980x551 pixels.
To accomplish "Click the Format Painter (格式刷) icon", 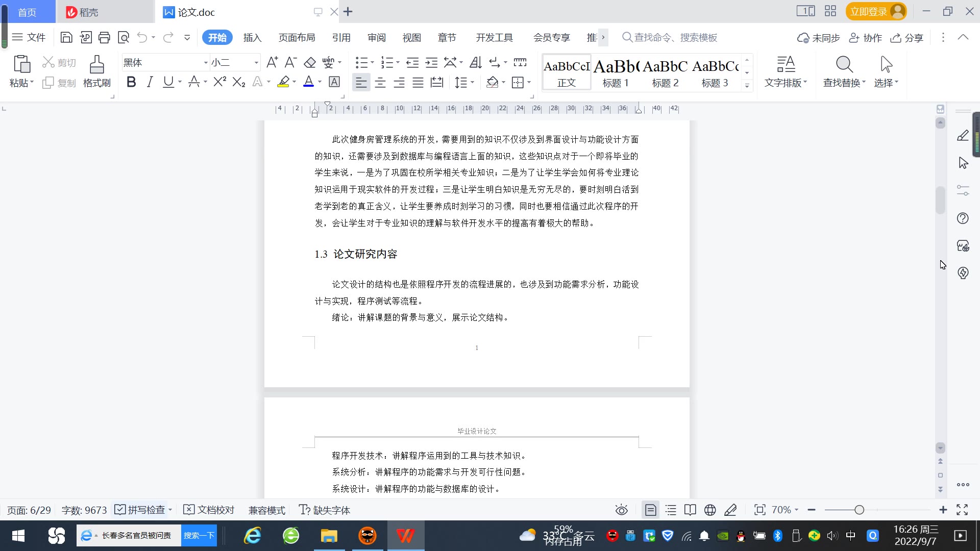I will [96, 71].
